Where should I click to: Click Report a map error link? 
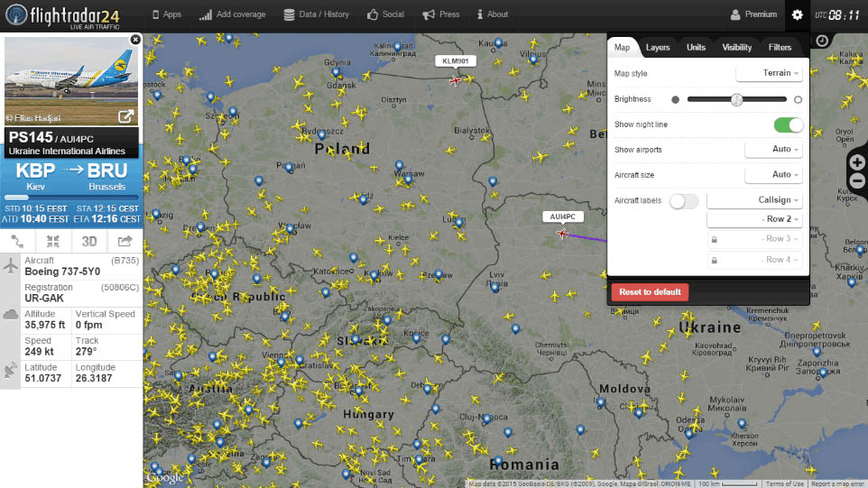[x=837, y=483]
